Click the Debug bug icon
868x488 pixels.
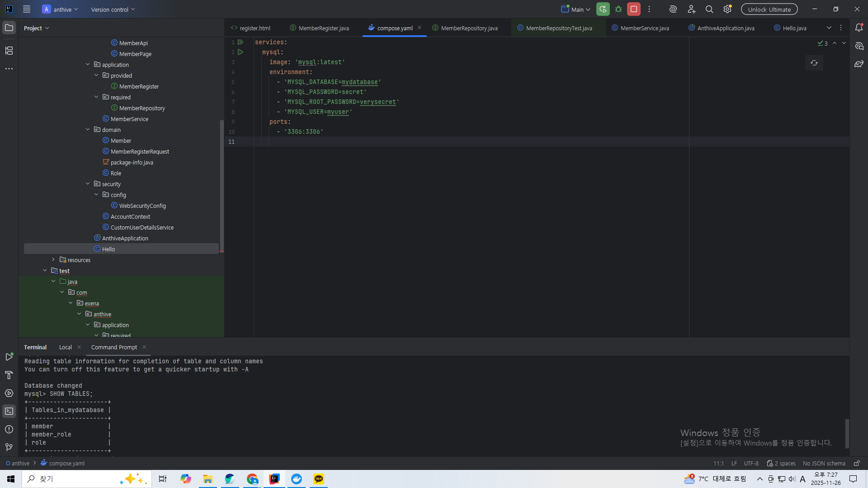618,9
